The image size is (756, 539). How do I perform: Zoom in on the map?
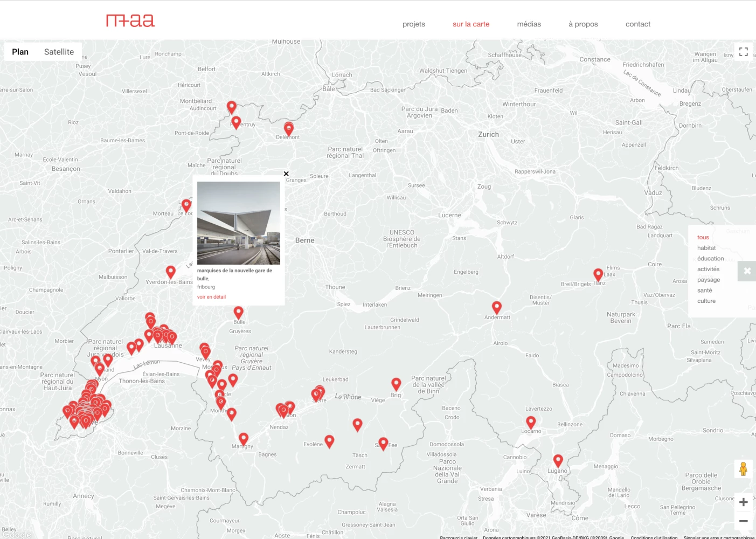pos(743,502)
